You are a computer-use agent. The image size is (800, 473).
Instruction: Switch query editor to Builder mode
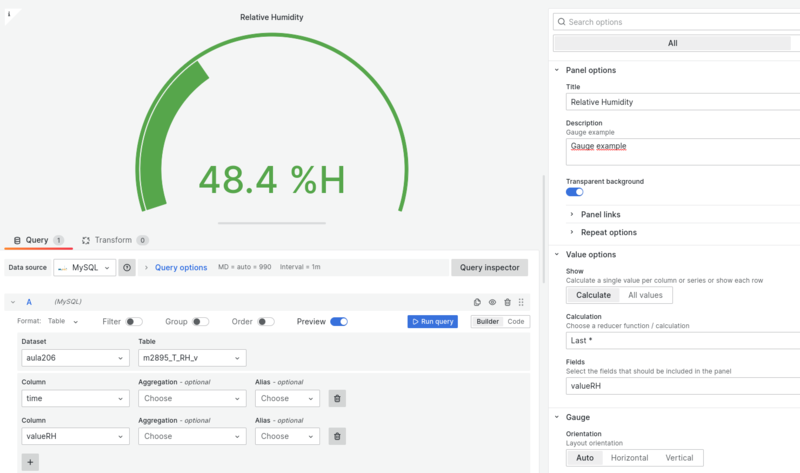(x=487, y=321)
